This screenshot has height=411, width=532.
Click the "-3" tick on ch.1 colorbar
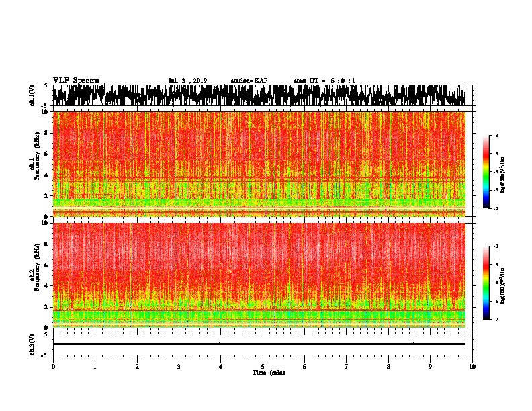click(496, 136)
